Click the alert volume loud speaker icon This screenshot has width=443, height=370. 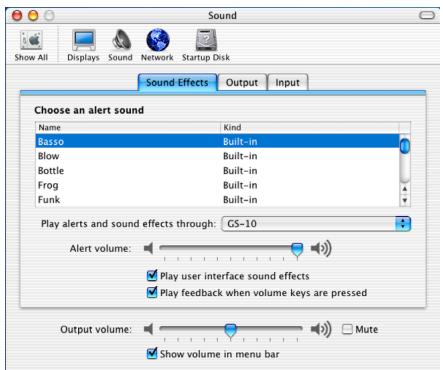pos(321,248)
